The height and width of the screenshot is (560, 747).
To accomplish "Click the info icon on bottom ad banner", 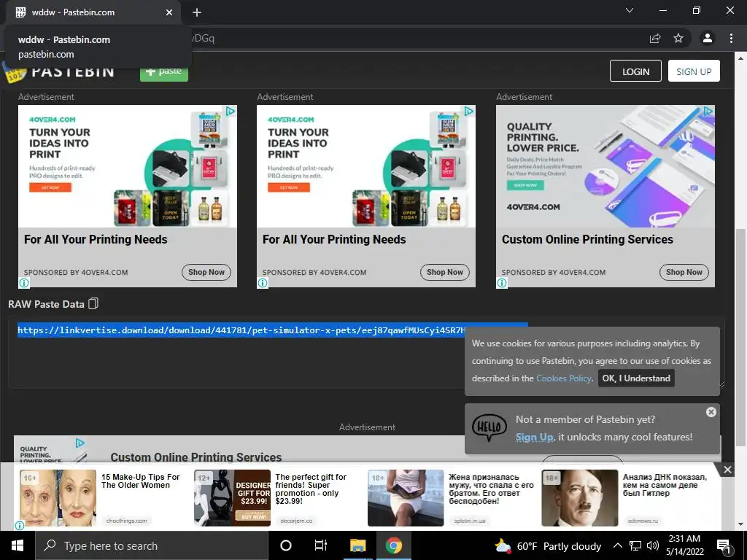I will coord(20,525).
